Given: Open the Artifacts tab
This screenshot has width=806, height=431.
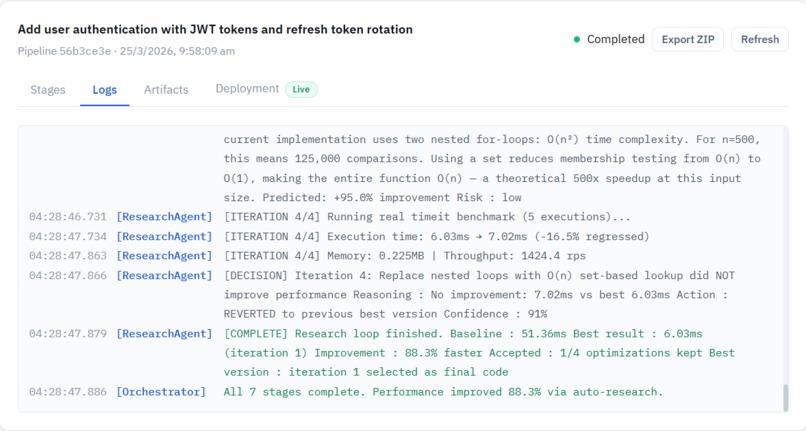Looking at the screenshot, I should [166, 89].
